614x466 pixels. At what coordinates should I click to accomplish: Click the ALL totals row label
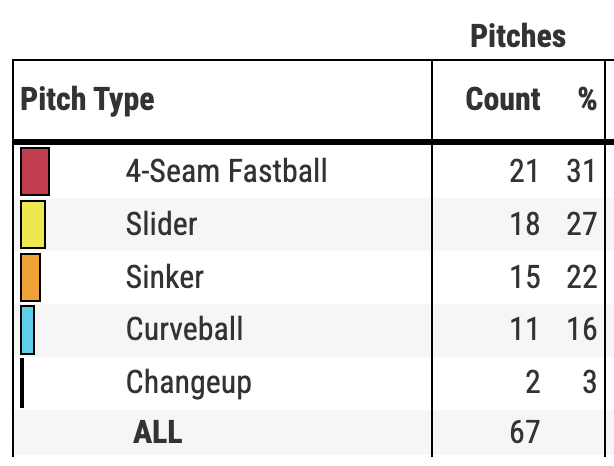coord(158,432)
